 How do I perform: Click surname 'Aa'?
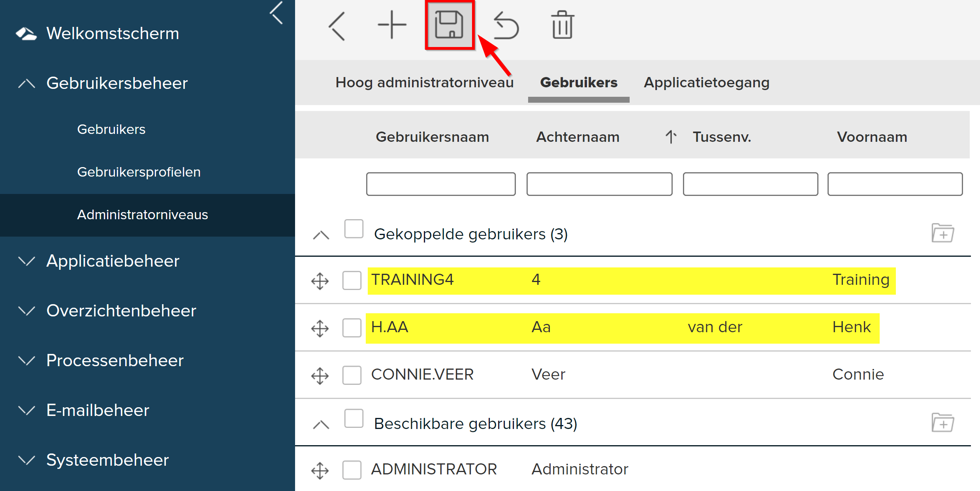pos(541,327)
